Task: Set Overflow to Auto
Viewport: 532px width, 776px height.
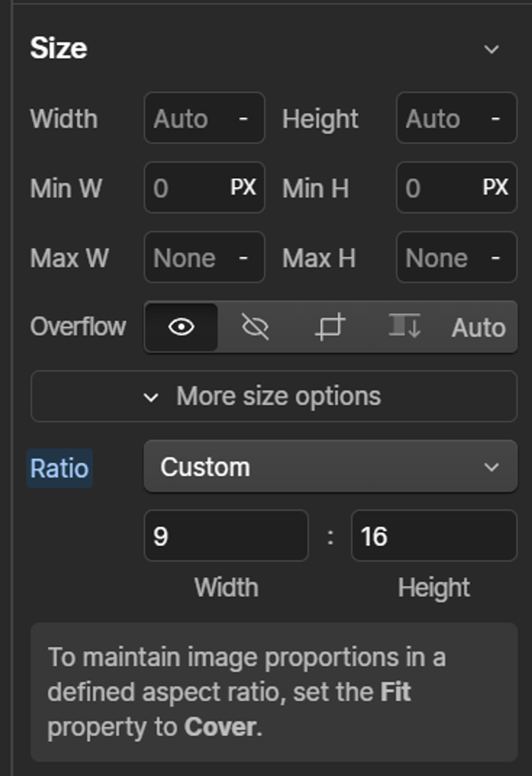Action: coord(479,328)
